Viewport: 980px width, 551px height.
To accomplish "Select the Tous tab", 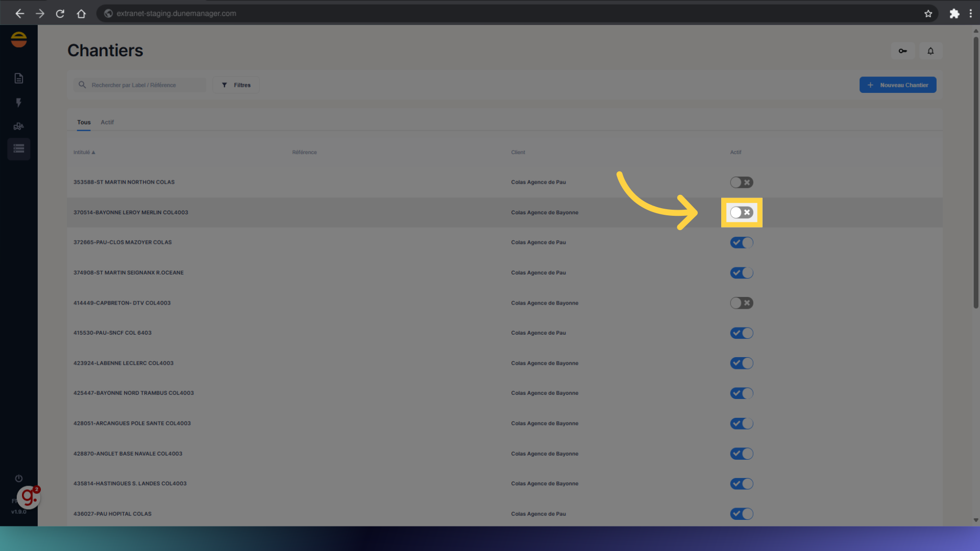I will click(84, 122).
